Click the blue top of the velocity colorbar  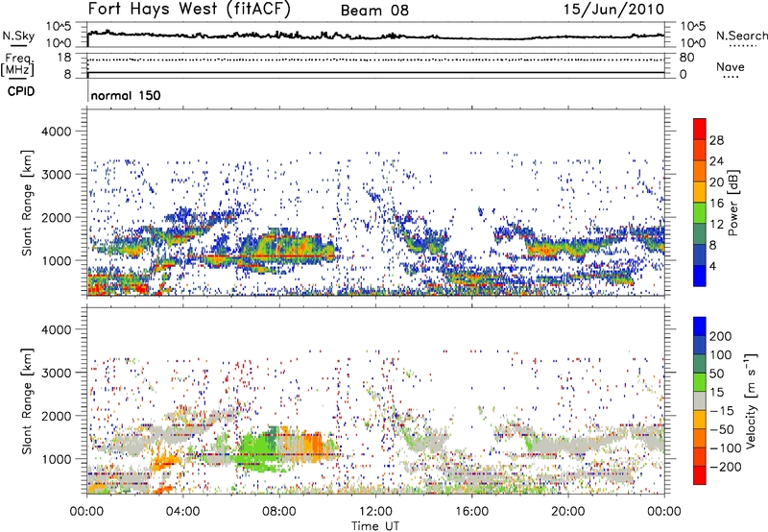(x=700, y=326)
